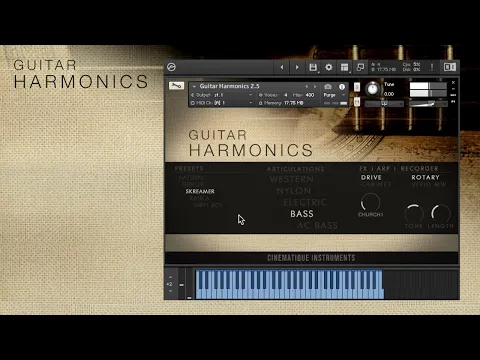This screenshot has height=360, width=480.
Task: Open snapshot view with camera icon
Action: pyautogui.click(x=328, y=87)
